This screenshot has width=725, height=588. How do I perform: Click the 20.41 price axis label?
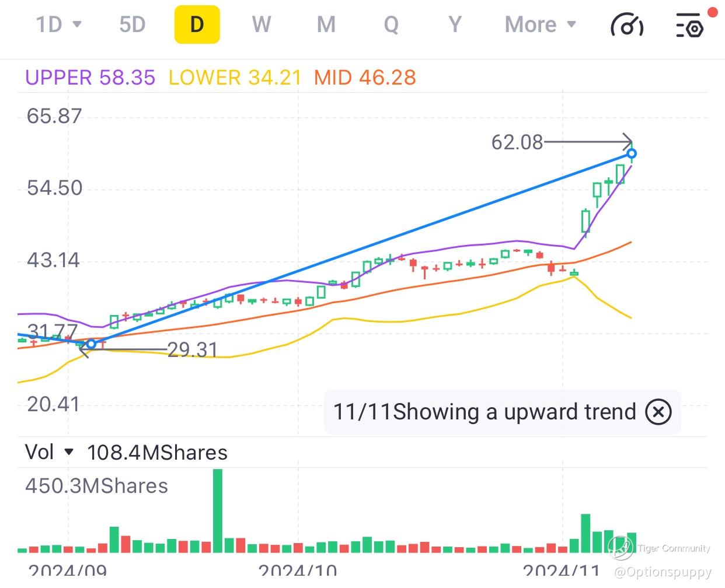53,404
